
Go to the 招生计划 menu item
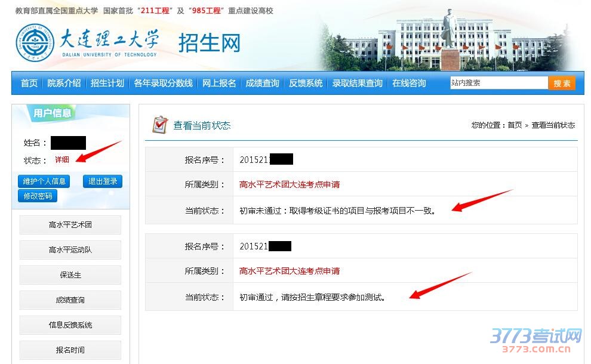[x=107, y=84]
